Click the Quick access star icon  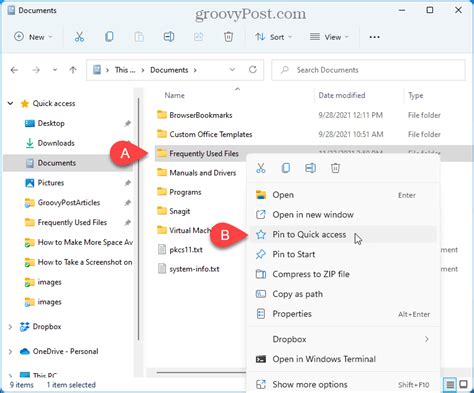pos(25,104)
